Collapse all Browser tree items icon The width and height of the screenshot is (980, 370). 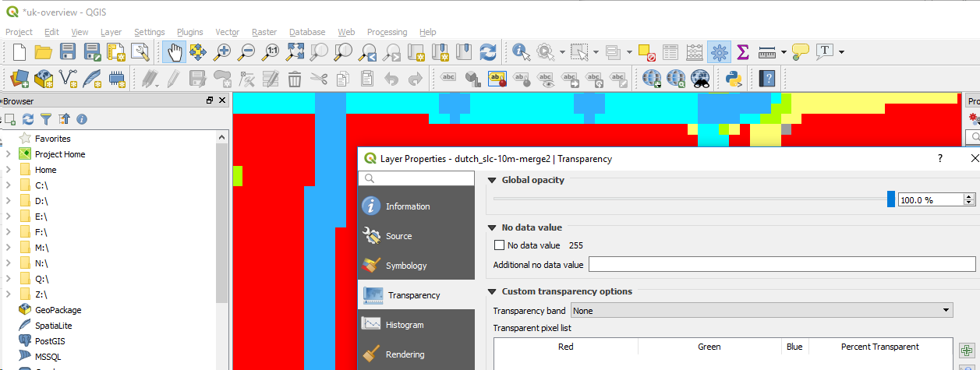tap(64, 119)
